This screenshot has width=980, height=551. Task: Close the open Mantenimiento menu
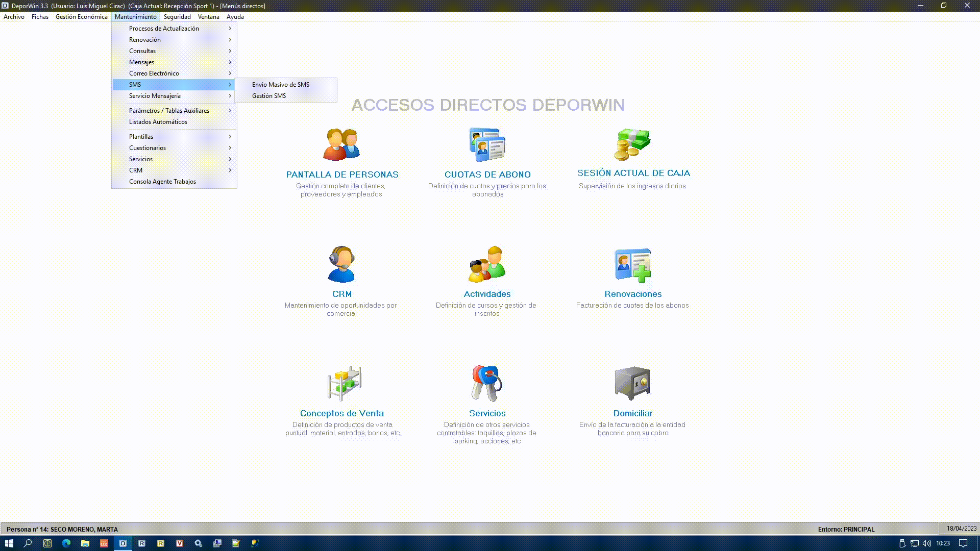click(x=136, y=17)
